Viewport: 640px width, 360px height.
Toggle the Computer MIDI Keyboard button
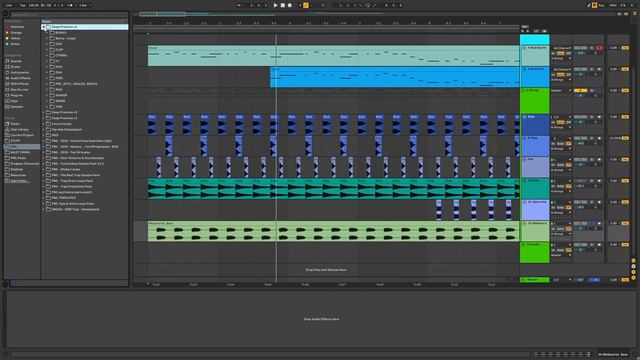pos(594,5)
